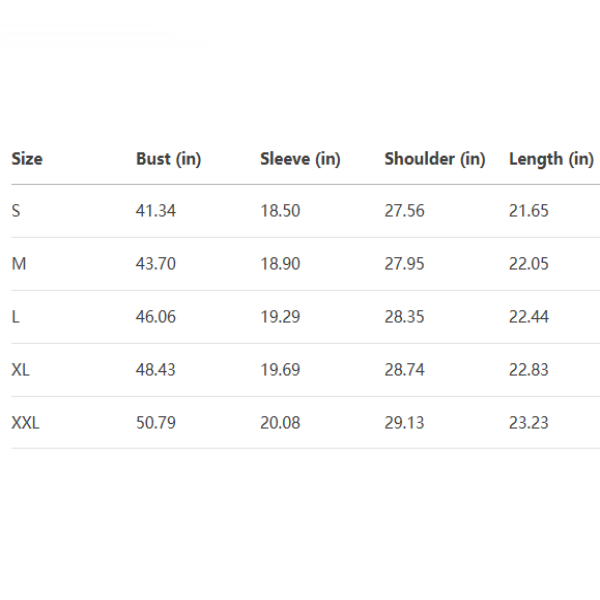600x600 pixels.
Task: Click the L size row label
Action: coord(16,317)
